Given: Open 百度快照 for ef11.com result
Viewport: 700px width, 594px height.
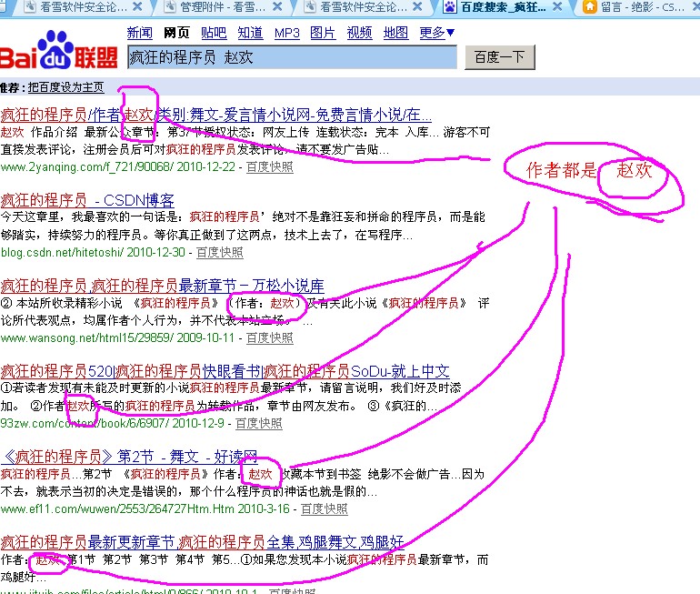Looking at the screenshot, I should [325, 508].
